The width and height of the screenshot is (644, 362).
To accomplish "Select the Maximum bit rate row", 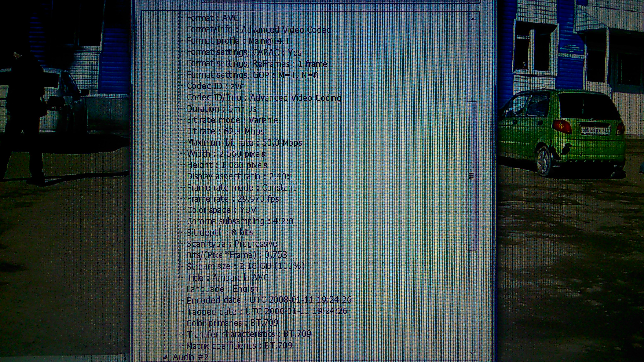I will [x=244, y=143].
